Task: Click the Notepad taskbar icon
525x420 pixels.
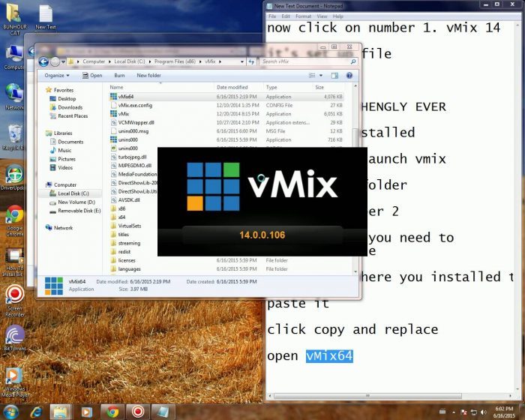Action: coord(163,412)
